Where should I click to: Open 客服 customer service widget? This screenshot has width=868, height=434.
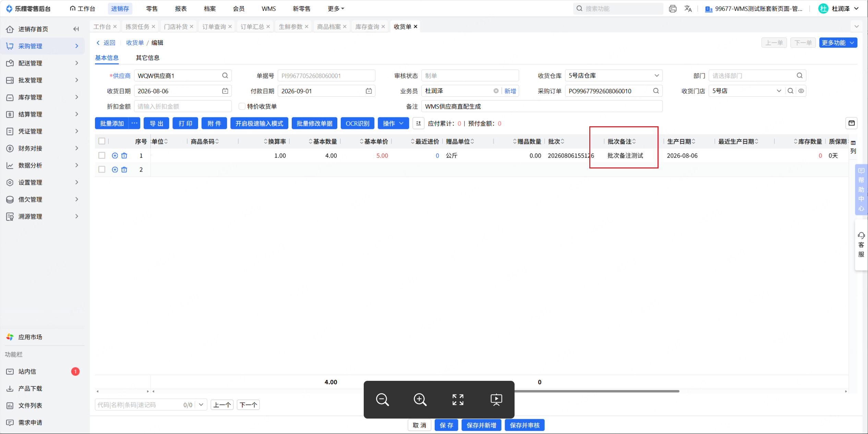click(x=861, y=245)
